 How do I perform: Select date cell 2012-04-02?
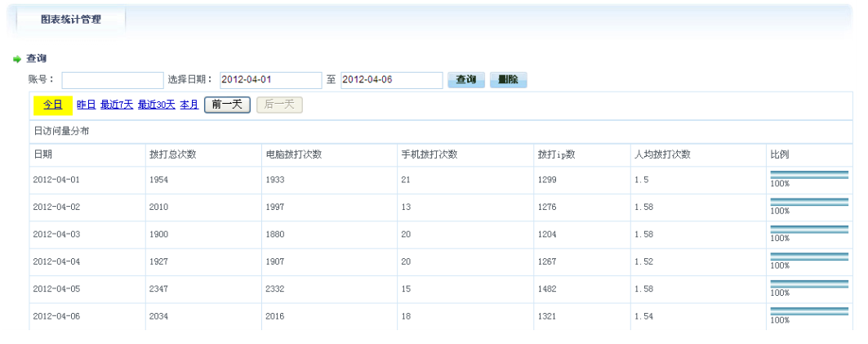56,208
